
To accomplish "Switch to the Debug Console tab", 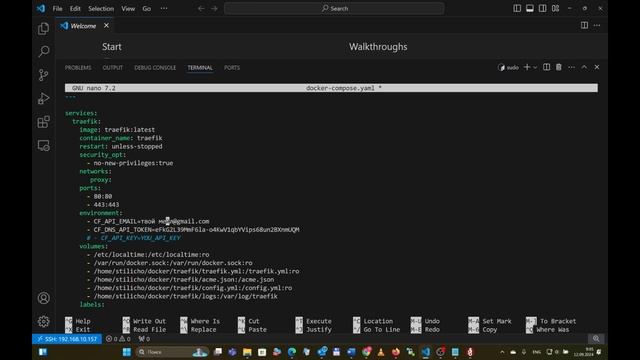I will click(155, 68).
